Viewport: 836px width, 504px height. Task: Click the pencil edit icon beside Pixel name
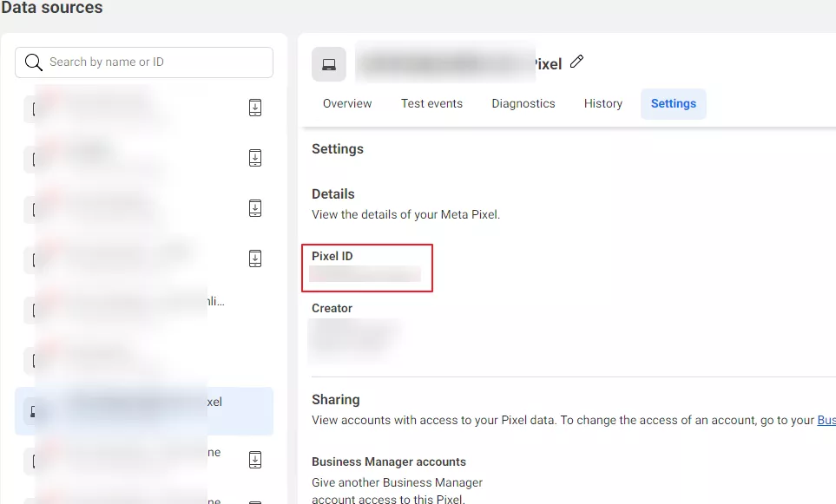point(576,62)
